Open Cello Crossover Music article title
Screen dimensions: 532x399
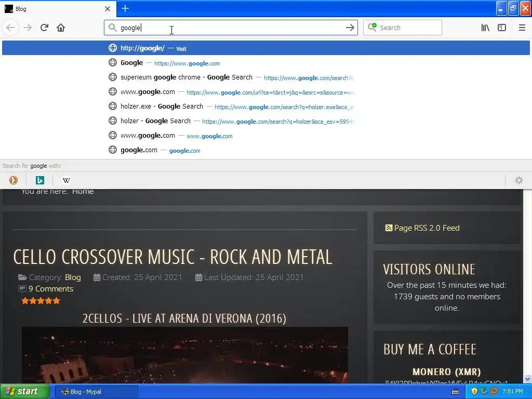tap(172, 257)
